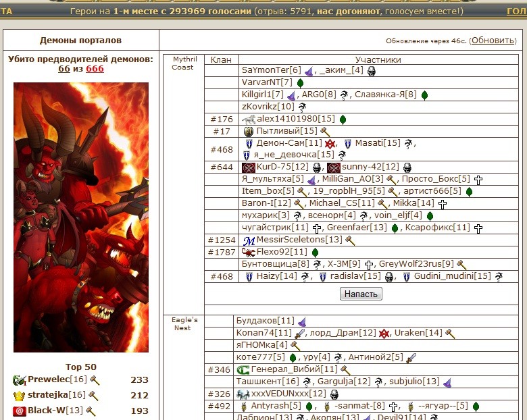
Task: Open player Бунтовщица[8] profile
Action: 275,264
